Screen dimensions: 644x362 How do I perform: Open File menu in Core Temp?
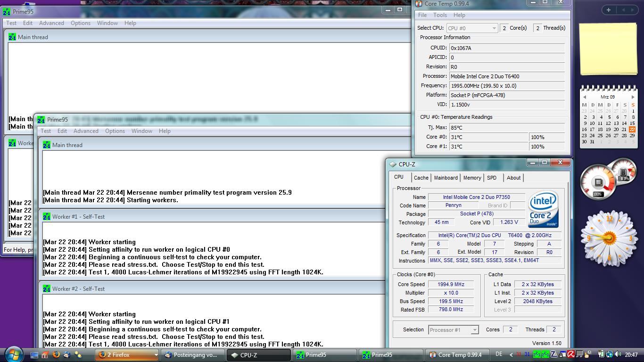pyautogui.click(x=422, y=15)
